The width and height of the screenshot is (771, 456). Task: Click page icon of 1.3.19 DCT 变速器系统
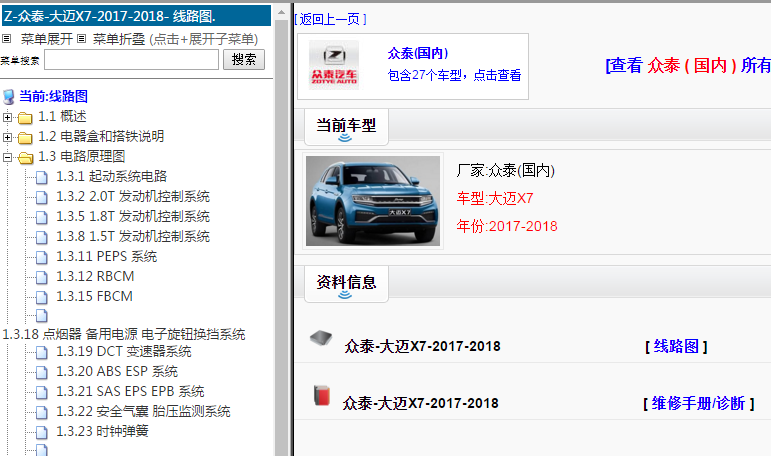pyautogui.click(x=42, y=352)
